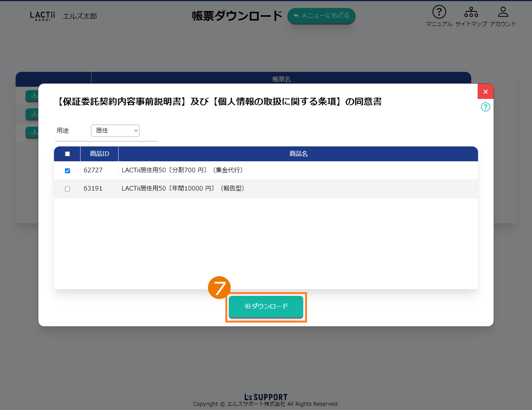The width and height of the screenshot is (532, 410).
Task: Close the dialog with the red X
Action: 485,92
